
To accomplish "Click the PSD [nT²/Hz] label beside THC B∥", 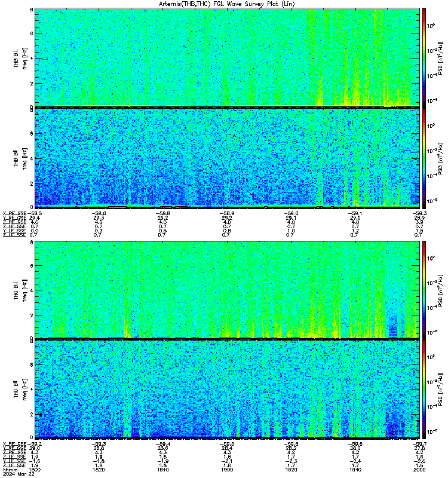I will (x=441, y=390).
